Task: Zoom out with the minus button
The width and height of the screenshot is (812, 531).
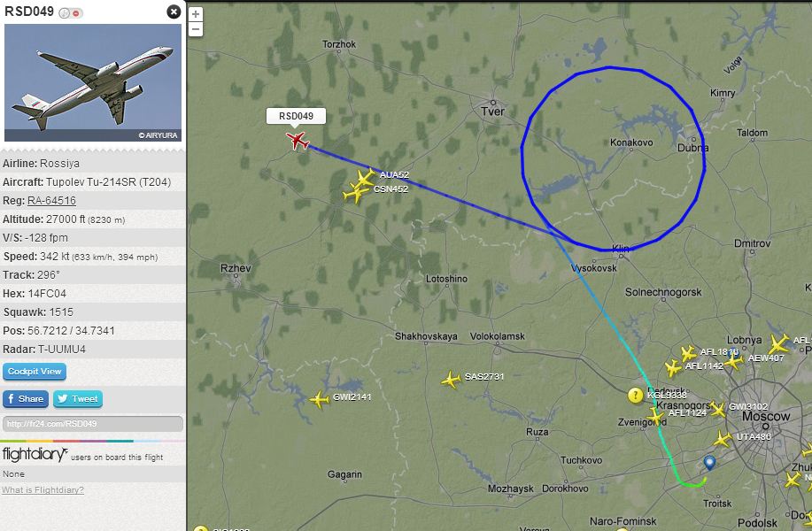Action: tap(195, 29)
